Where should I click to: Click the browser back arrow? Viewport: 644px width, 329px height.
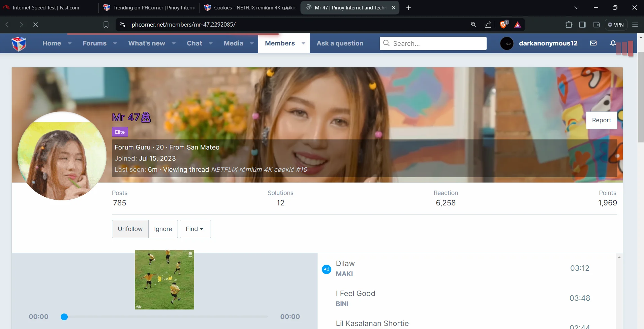(7, 25)
